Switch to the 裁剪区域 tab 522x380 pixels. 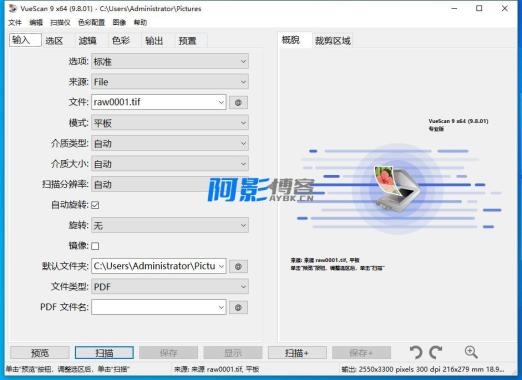pos(332,41)
